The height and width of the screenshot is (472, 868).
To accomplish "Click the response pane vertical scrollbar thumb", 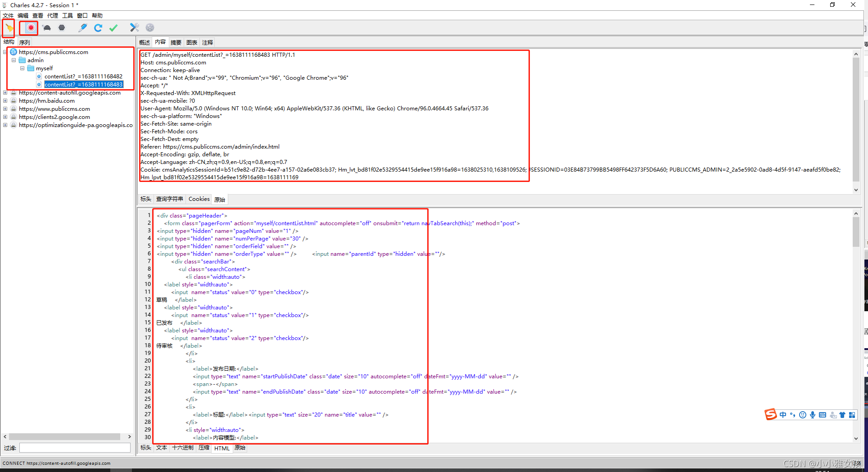I will click(x=856, y=232).
